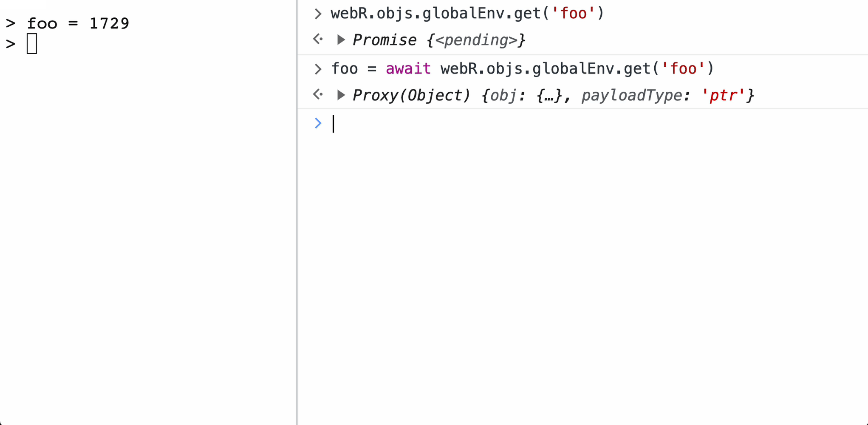Screen dimensions: 868x425
Task: Click the italic Promise label
Action: (x=385, y=40)
